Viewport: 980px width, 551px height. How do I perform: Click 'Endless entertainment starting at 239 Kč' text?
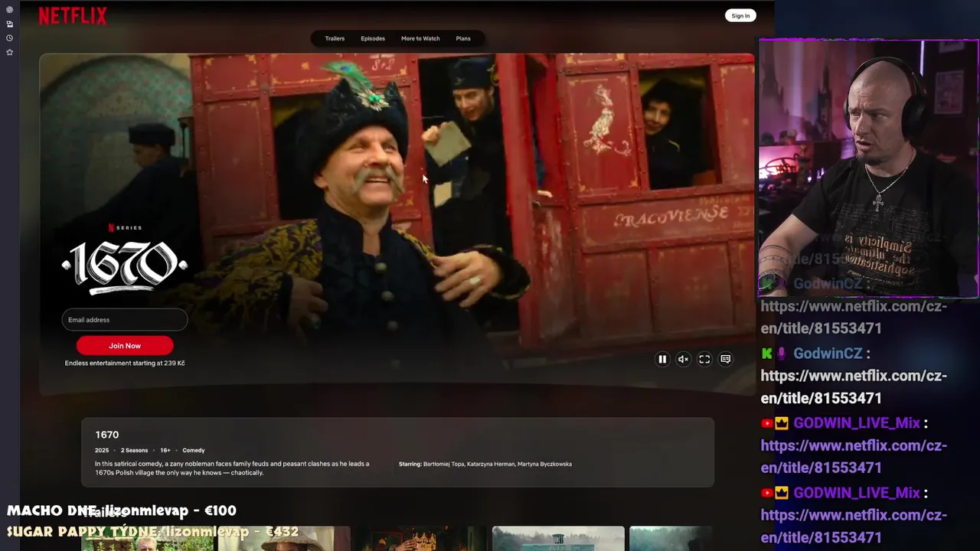[x=125, y=363]
